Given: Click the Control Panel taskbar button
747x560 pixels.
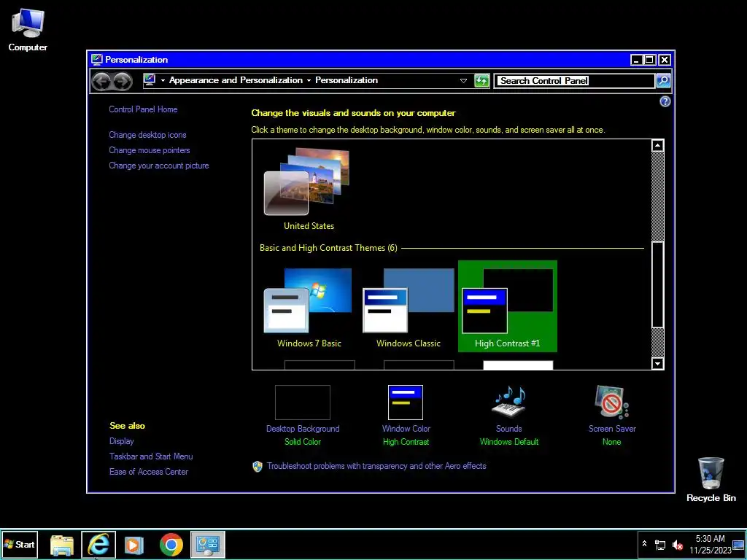Looking at the screenshot, I should pyautogui.click(x=208, y=544).
